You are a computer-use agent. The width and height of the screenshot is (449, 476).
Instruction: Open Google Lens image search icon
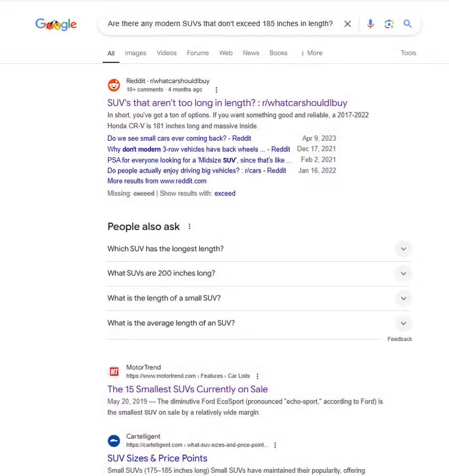pyautogui.click(x=389, y=23)
